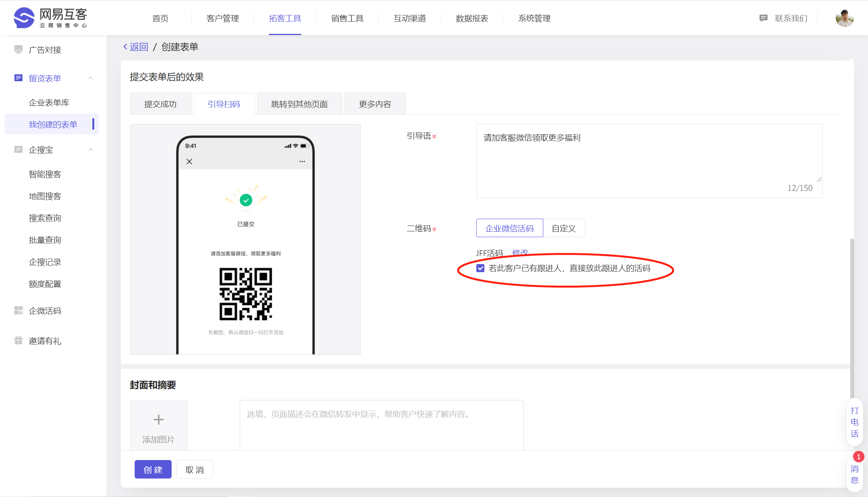The width and height of the screenshot is (868, 497).
Task: Open 系统管理 in top navigation
Action: (x=534, y=18)
